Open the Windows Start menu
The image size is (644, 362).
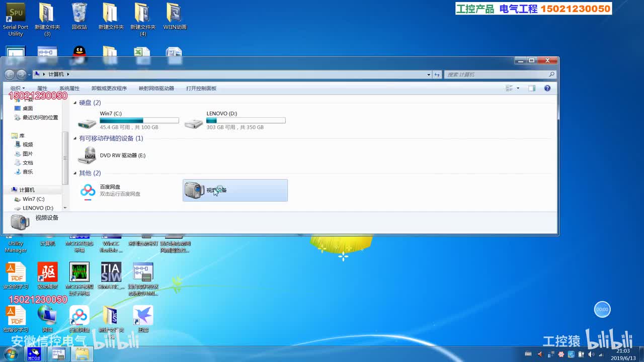[x=11, y=354]
